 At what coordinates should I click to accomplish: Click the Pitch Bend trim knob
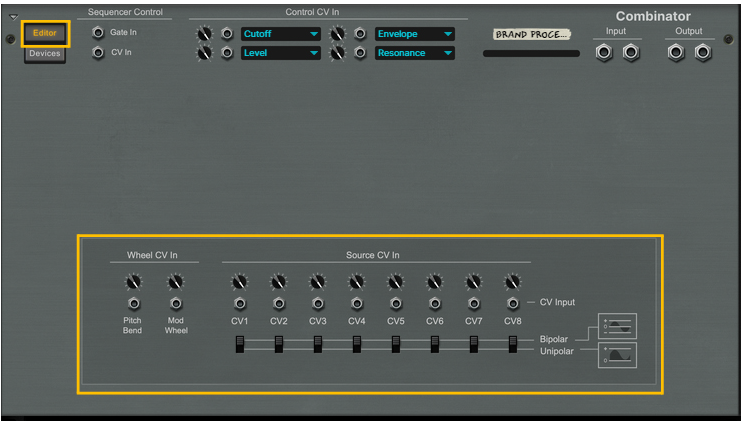[134, 282]
